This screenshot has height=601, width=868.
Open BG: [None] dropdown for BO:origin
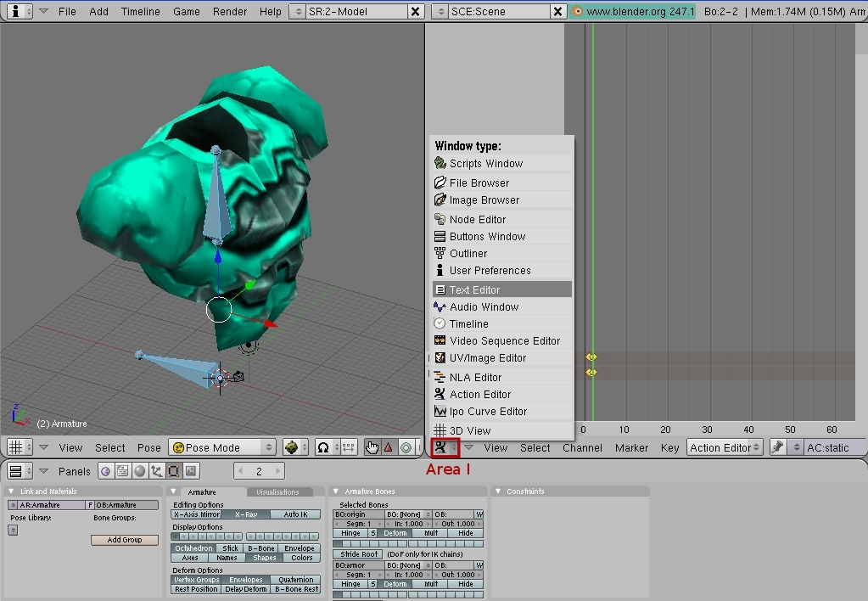click(408, 514)
